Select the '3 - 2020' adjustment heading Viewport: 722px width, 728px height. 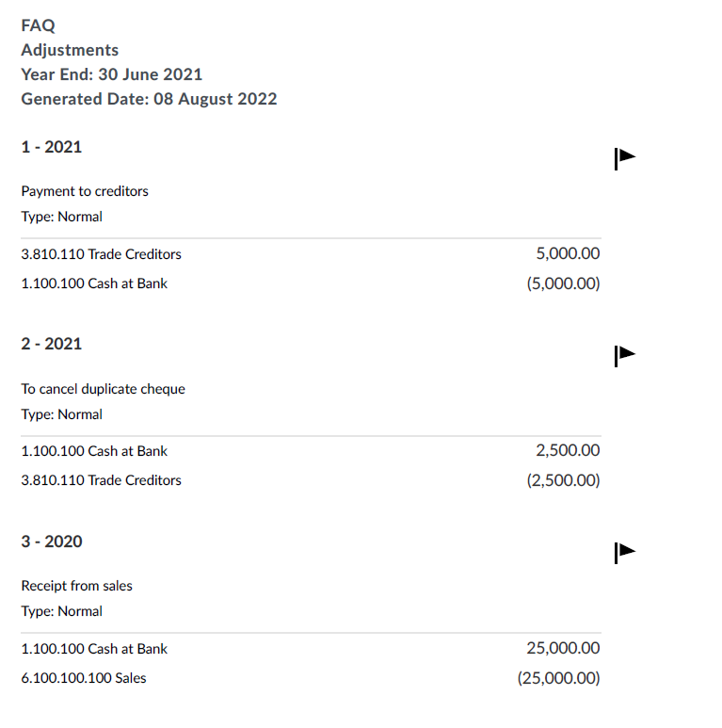pos(51,542)
